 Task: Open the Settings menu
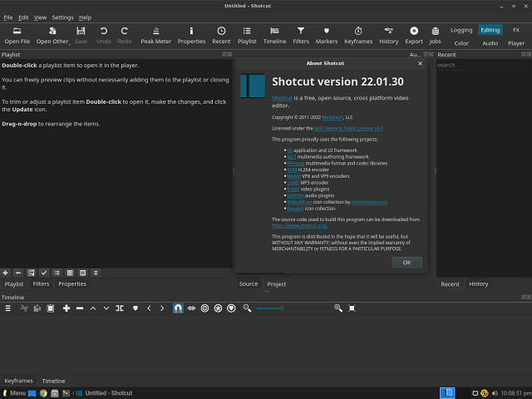tap(63, 17)
